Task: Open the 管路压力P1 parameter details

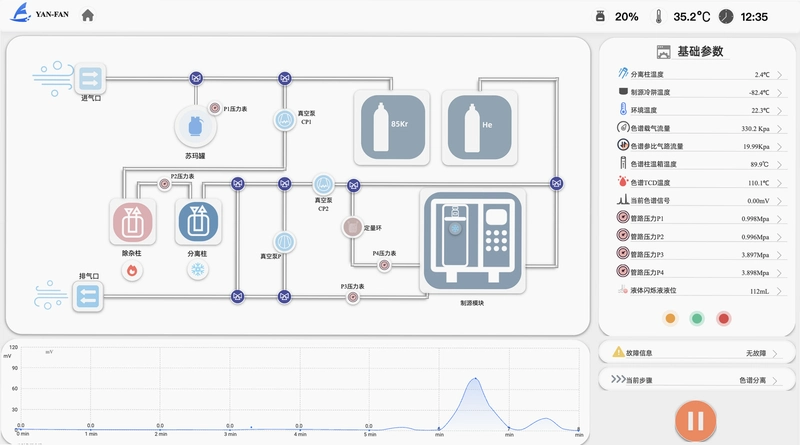Action: (x=699, y=218)
